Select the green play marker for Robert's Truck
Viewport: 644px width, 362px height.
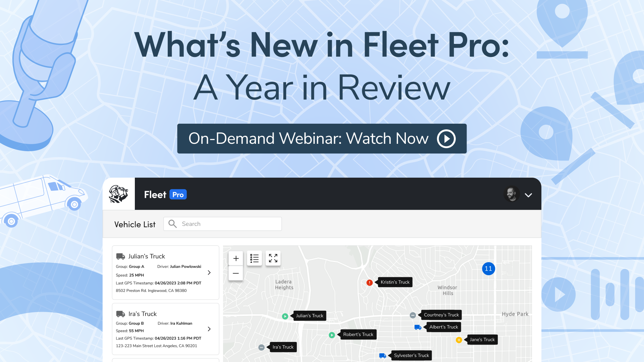click(x=332, y=335)
